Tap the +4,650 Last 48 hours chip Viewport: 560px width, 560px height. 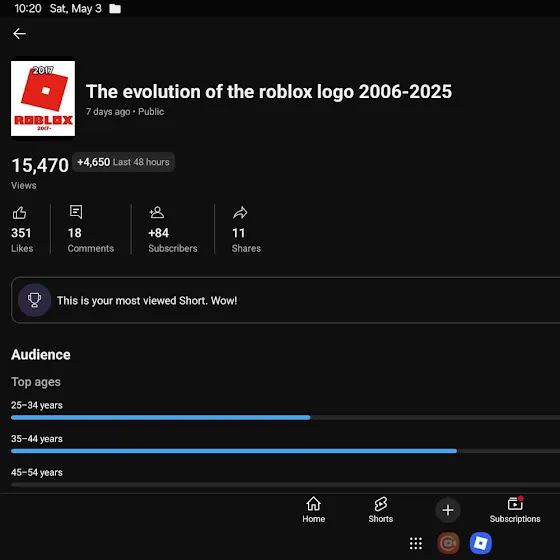point(124,162)
